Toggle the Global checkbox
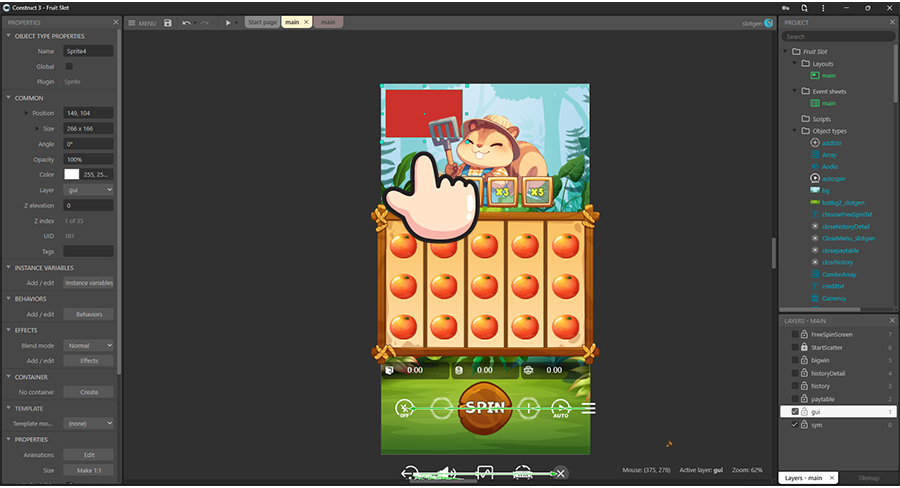 pyautogui.click(x=69, y=66)
